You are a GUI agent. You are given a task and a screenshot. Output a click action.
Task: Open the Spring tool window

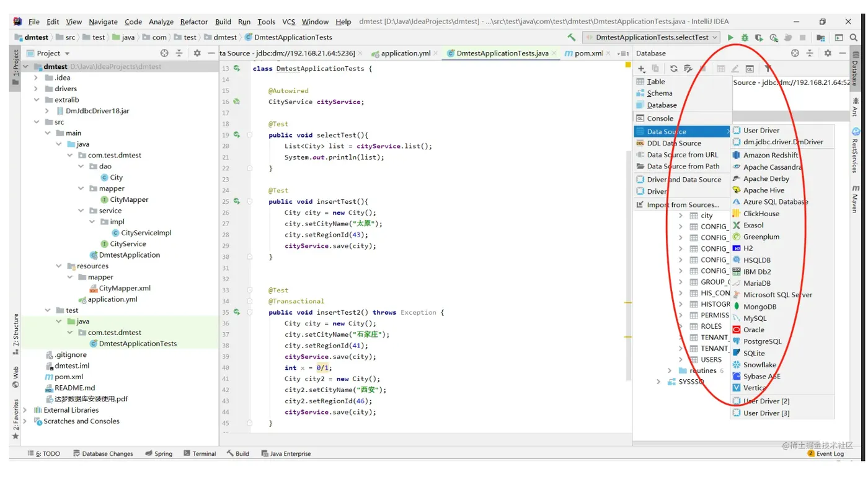tap(159, 453)
